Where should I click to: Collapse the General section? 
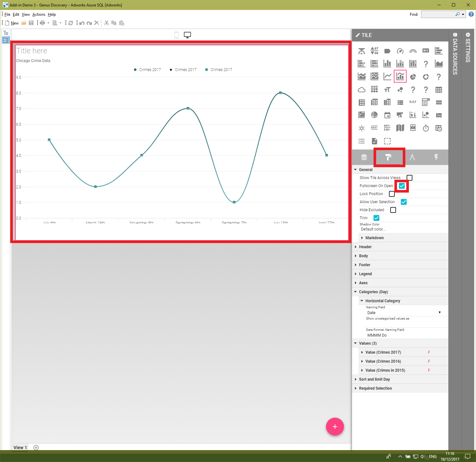point(400,169)
